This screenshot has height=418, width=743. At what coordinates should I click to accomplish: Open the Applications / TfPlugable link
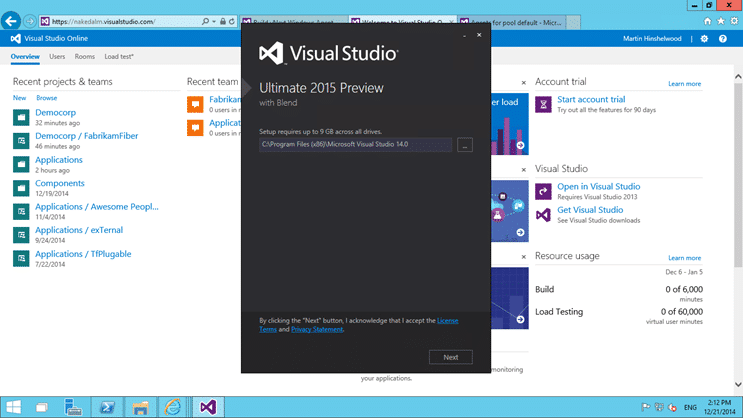[x=83, y=254]
